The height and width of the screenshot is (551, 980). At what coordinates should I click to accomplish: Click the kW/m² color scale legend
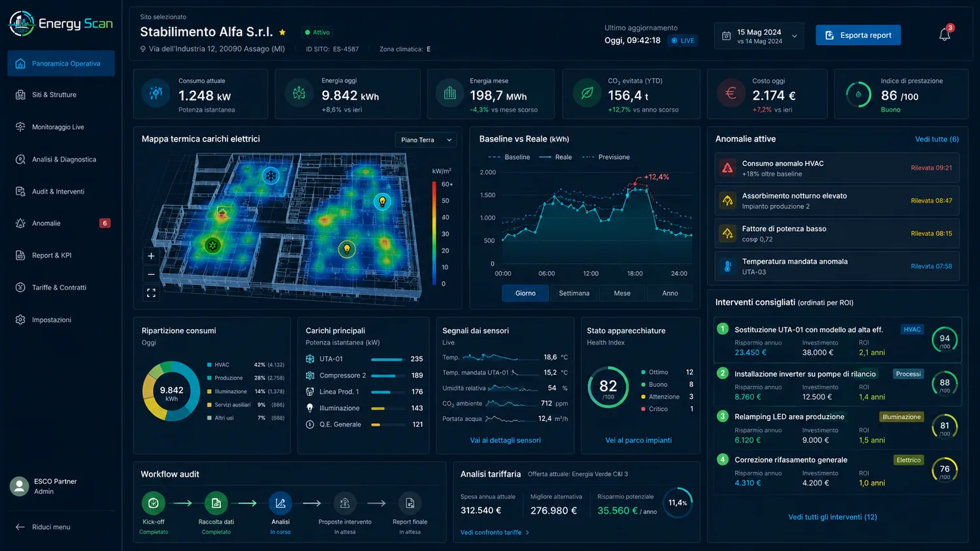(434, 233)
